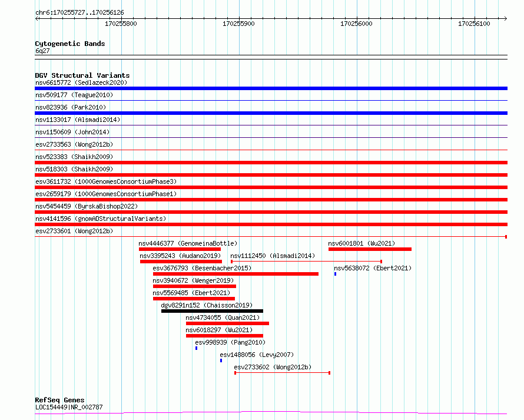524x420 pixels.
Task: Click the 170256000 ruler position label
Action: [x=356, y=24]
